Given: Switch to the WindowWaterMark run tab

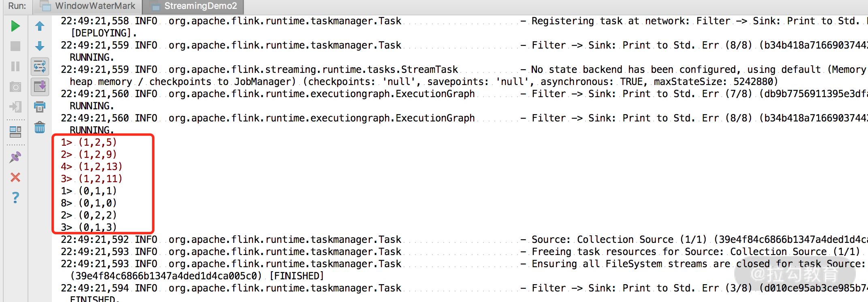Looking at the screenshot, I should pyautogui.click(x=88, y=6).
